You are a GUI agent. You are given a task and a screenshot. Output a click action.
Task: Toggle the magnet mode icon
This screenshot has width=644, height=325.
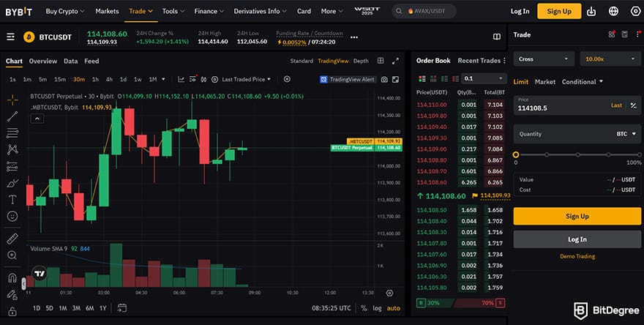point(12,278)
